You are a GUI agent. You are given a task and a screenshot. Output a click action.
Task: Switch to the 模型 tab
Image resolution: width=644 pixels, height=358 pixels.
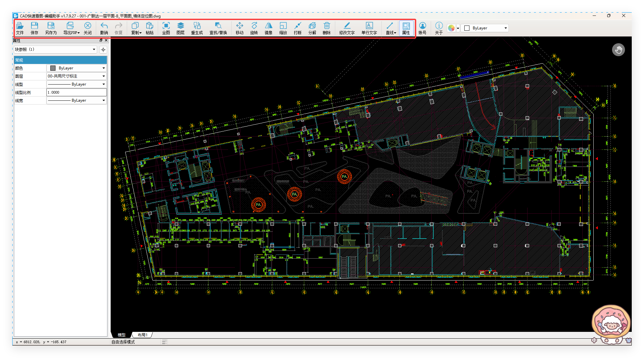point(122,335)
